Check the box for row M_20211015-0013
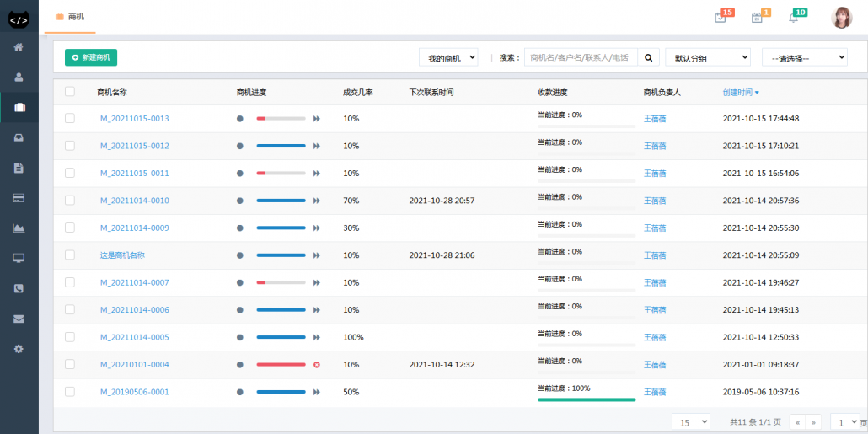Viewport: 868px width, 434px height. [70, 119]
